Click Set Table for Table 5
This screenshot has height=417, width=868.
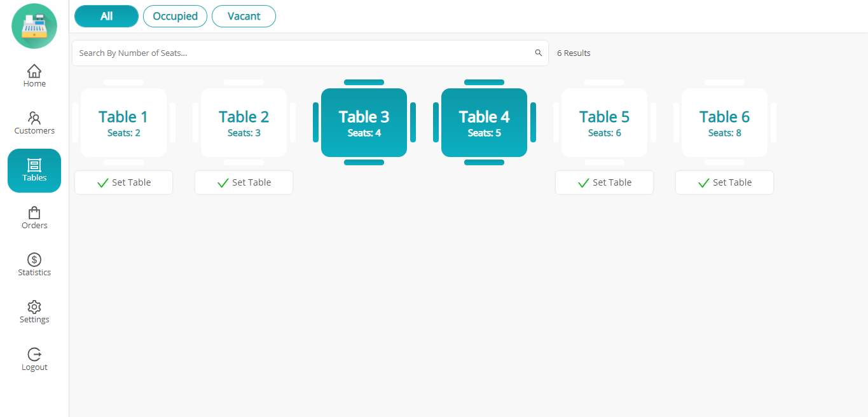(x=604, y=182)
